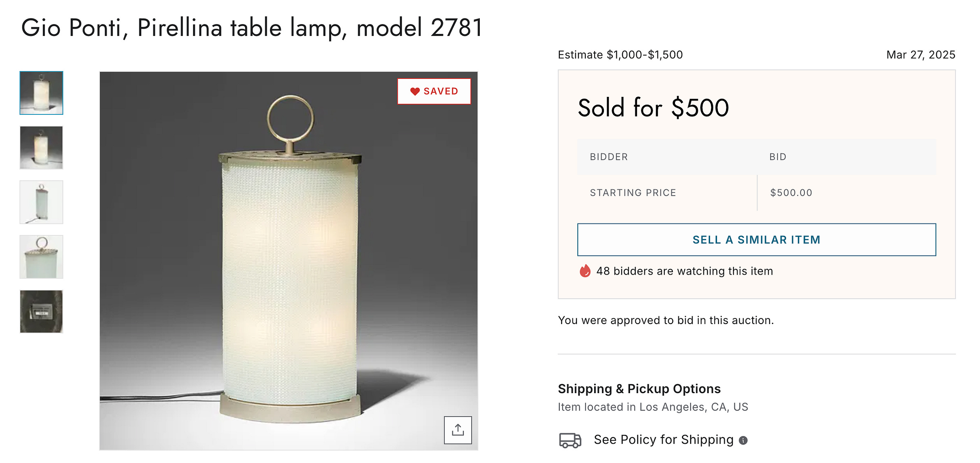Click the $500.00 starting price value
Screen dimensions: 980x463
(x=791, y=193)
